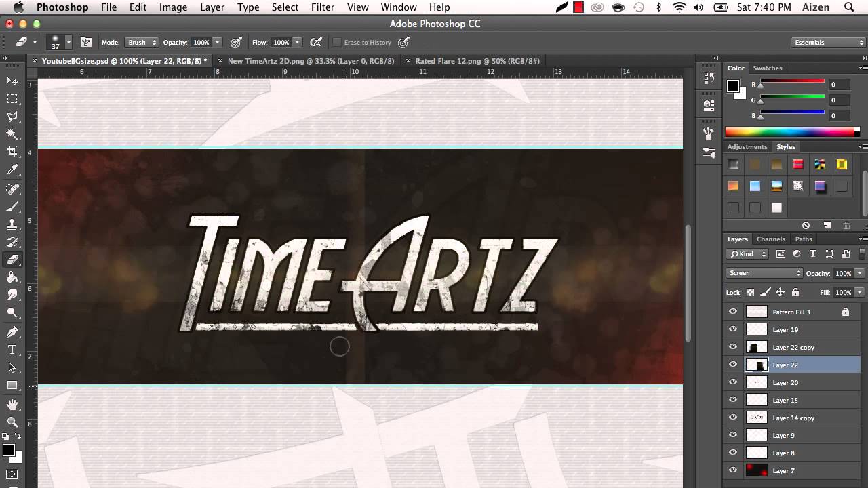Select the Rectangular Marquee tool

click(x=12, y=99)
